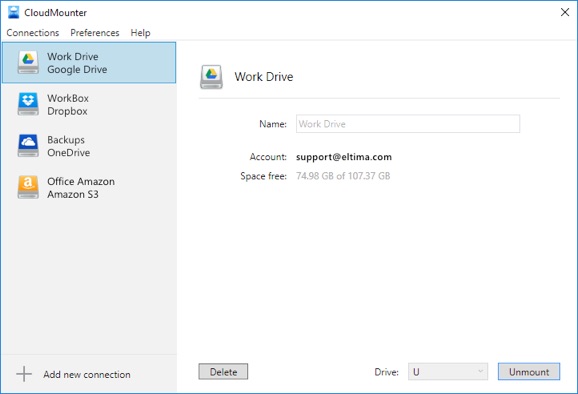
Task: Click the Dropbox icon beside WorkBox
Action: (x=28, y=104)
